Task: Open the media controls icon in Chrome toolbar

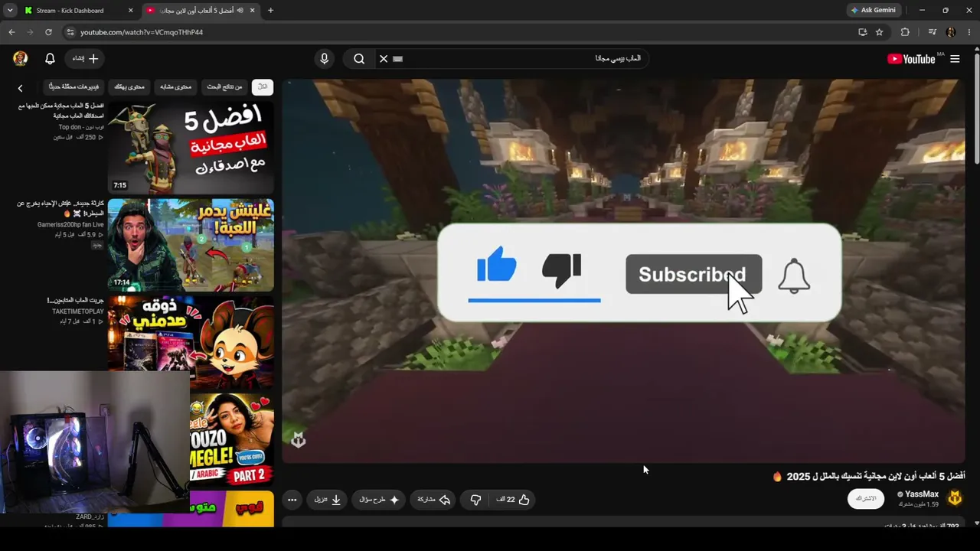Action: point(932,32)
